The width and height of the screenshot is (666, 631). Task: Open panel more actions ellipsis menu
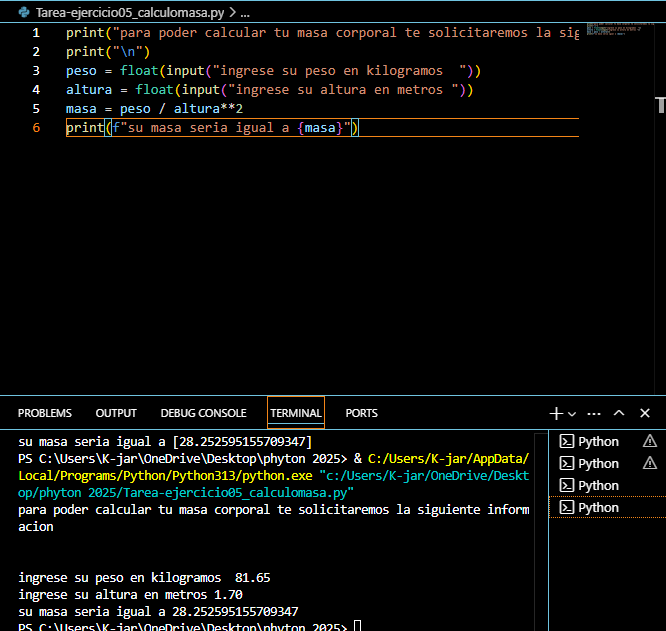(x=594, y=414)
